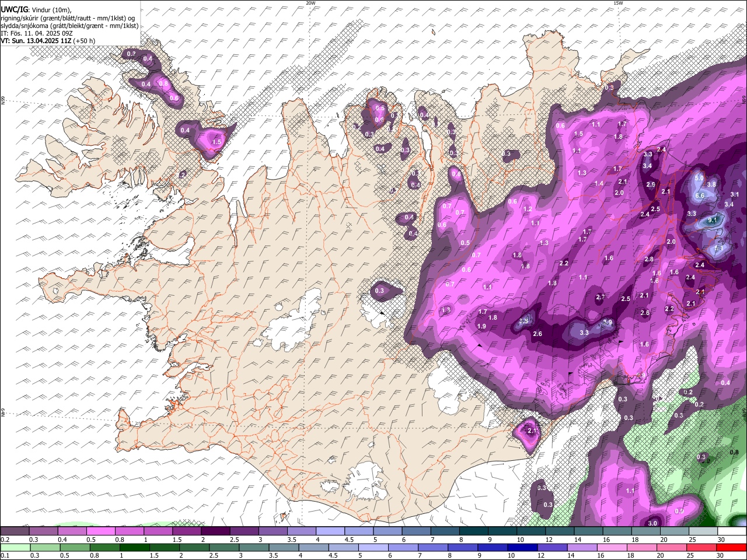Image resolution: width=747 pixels, height=560 pixels.
Task: Click the 3.8 precipitation value
Action: (711, 184)
